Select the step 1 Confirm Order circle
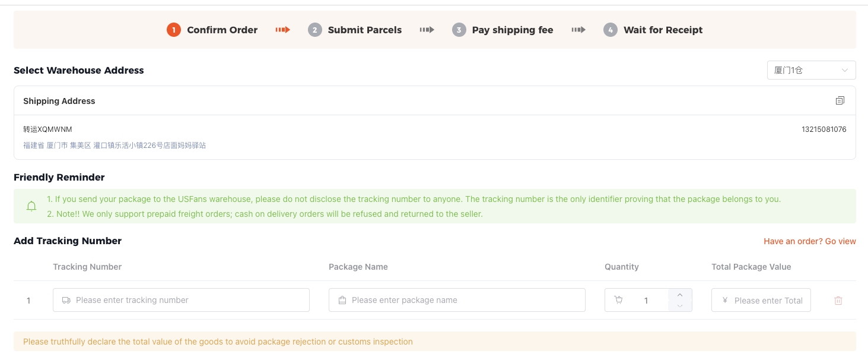This screenshot has width=868, height=360. click(x=173, y=30)
